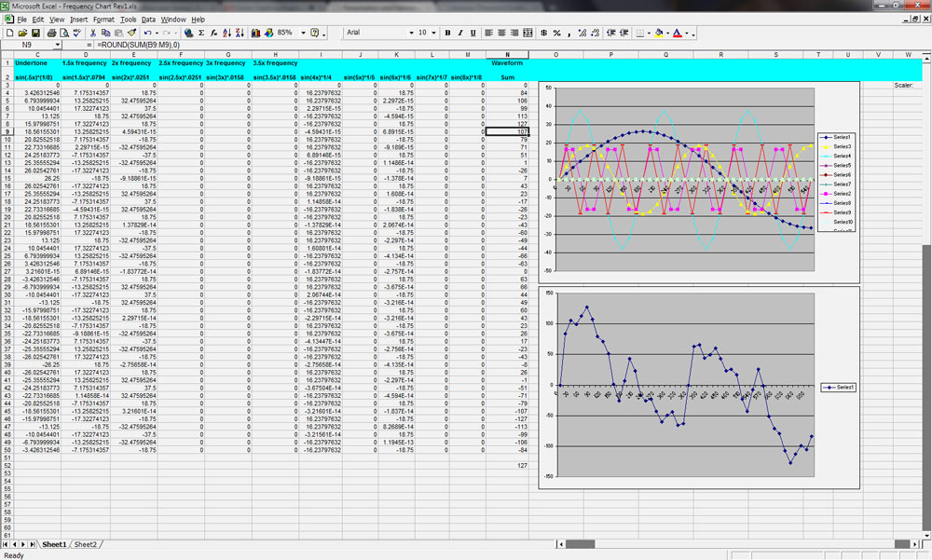Viewport: 932px width, 560px height.
Task: Toggle Italic formatting
Action: coord(460,33)
